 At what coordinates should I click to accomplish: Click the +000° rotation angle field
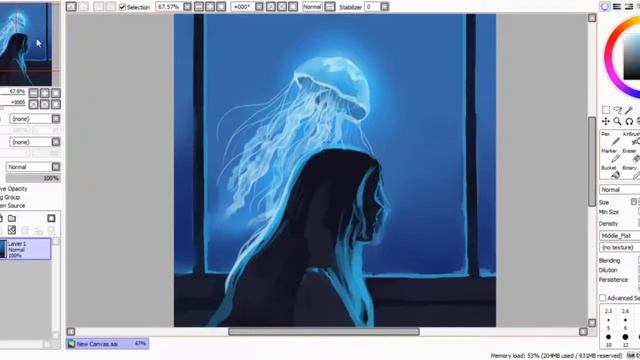[242, 7]
